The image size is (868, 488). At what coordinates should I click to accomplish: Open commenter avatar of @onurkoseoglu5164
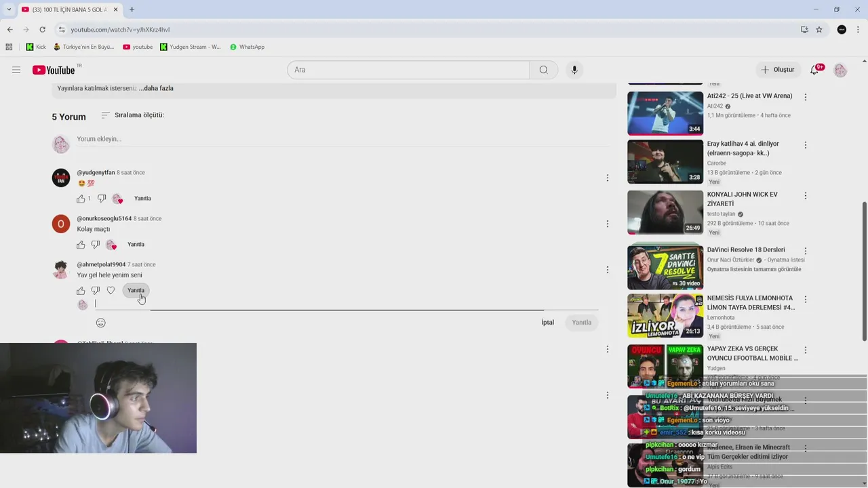tap(61, 224)
